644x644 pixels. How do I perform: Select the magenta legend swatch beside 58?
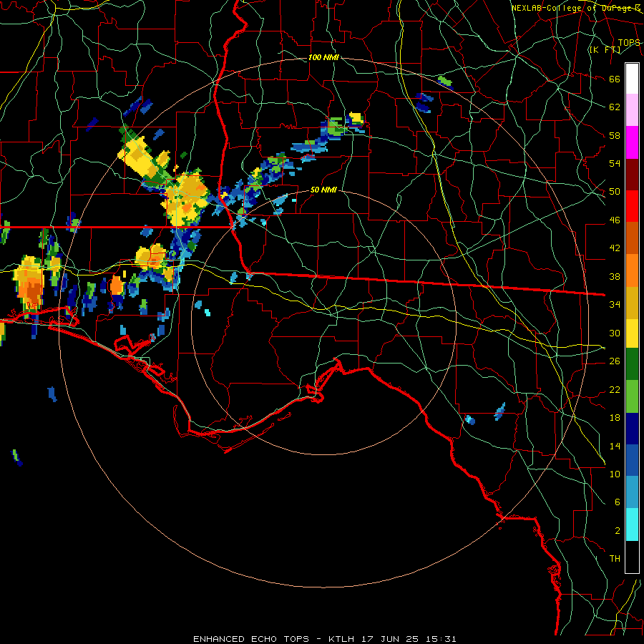(632, 142)
